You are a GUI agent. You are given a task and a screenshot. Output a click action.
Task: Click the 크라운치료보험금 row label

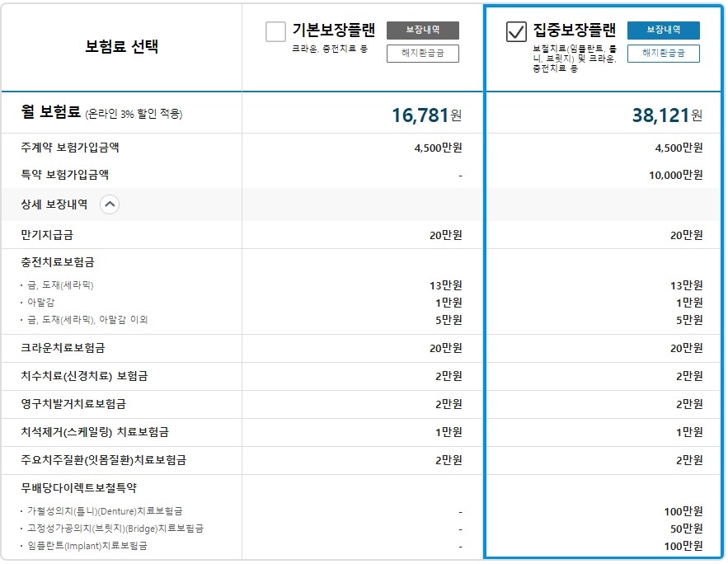[x=63, y=348]
